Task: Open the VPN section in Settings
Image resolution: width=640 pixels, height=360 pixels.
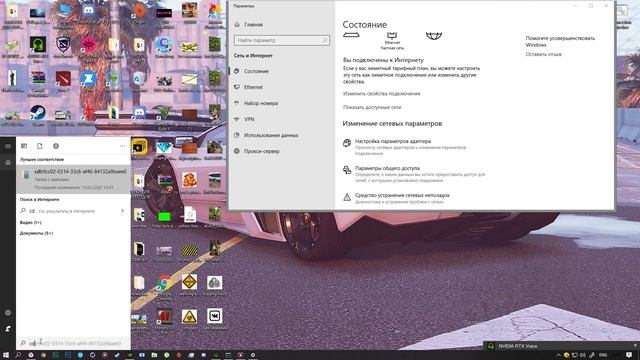Action: pyautogui.click(x=249, y=119)
